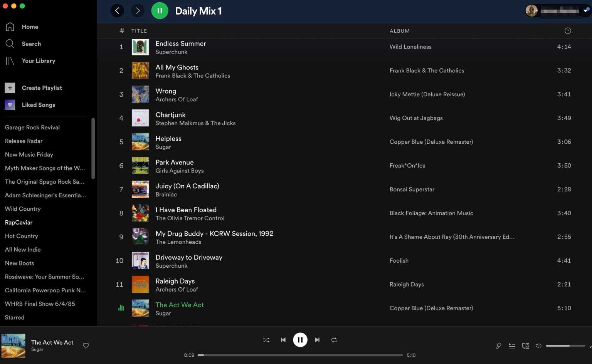Mute the volume speaker icon
The height and width of the screenshot is (364, 592).
538,346
